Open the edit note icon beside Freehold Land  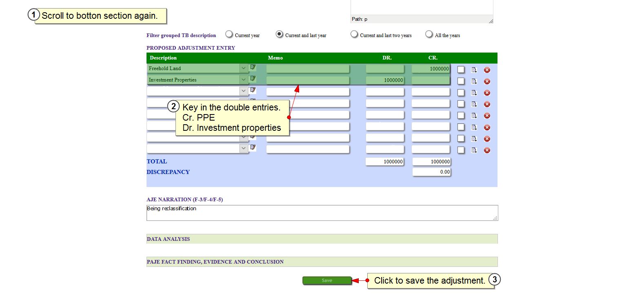[253, 67]
